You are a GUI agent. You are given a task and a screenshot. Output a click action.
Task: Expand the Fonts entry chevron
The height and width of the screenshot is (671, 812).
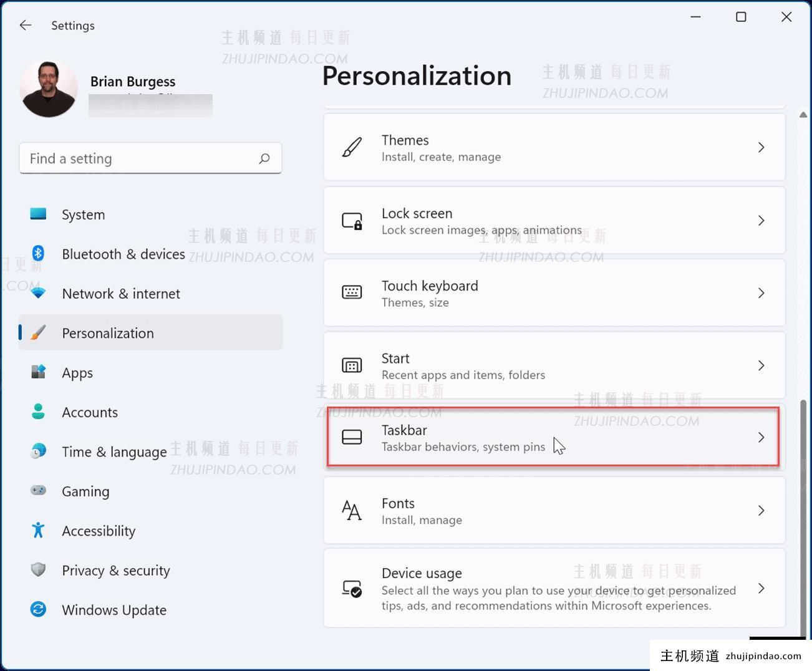coord(761,510)
